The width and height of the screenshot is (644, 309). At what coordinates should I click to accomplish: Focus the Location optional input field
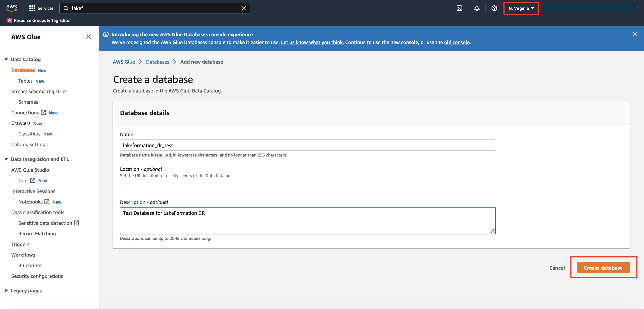click(x=307, y=185)
